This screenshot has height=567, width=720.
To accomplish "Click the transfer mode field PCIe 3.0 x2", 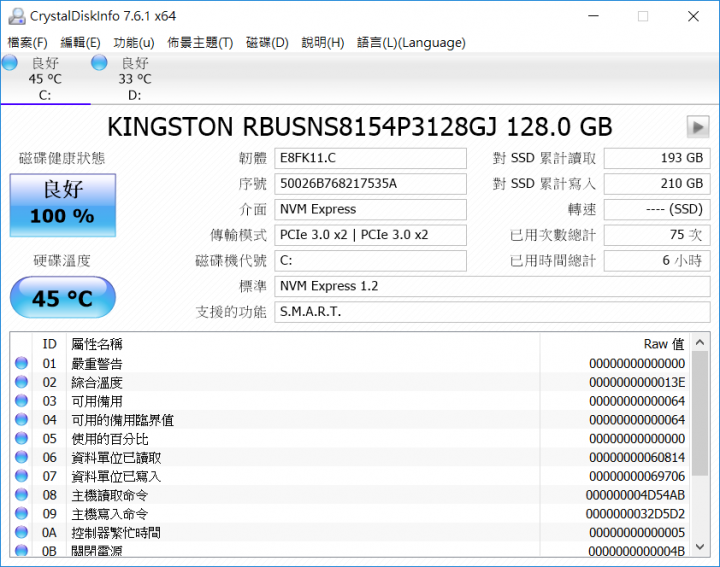I will tap(371, 235).
